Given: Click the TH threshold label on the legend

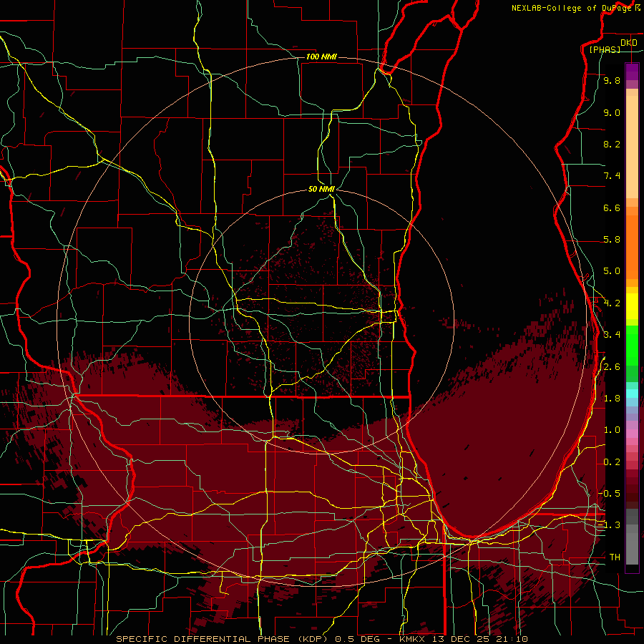Looking at the screenshot, I should point(615,557).
